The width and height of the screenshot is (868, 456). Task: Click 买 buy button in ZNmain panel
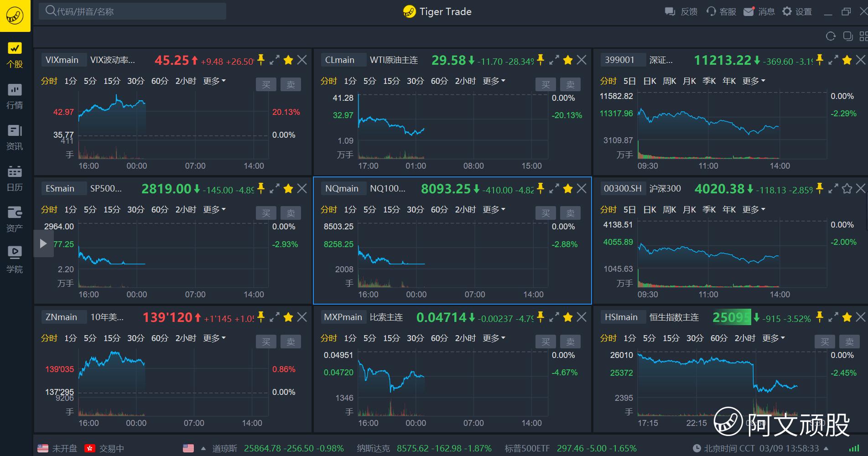[266, 342]
